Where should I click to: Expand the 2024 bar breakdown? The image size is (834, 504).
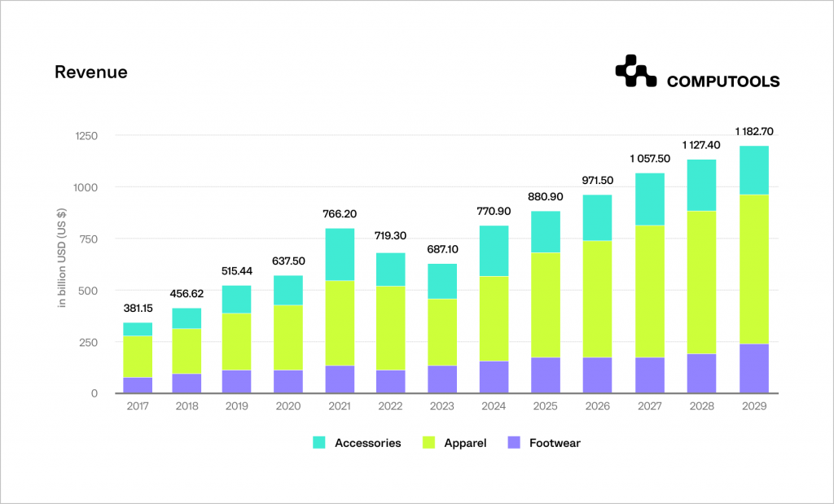pyautogui.click(x=494, y=309)
